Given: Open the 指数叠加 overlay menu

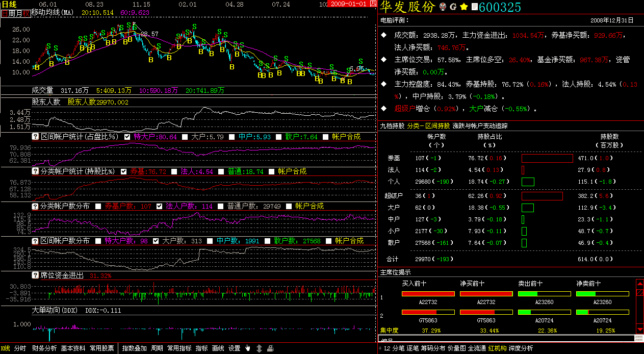Looking at the screenshot, I should tap(135, 348).
